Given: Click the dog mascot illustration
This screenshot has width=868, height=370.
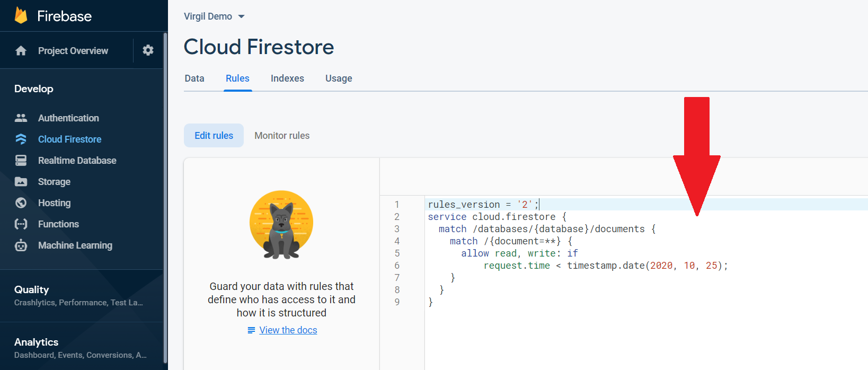Looking at the screenshot, I should (281, 225).
